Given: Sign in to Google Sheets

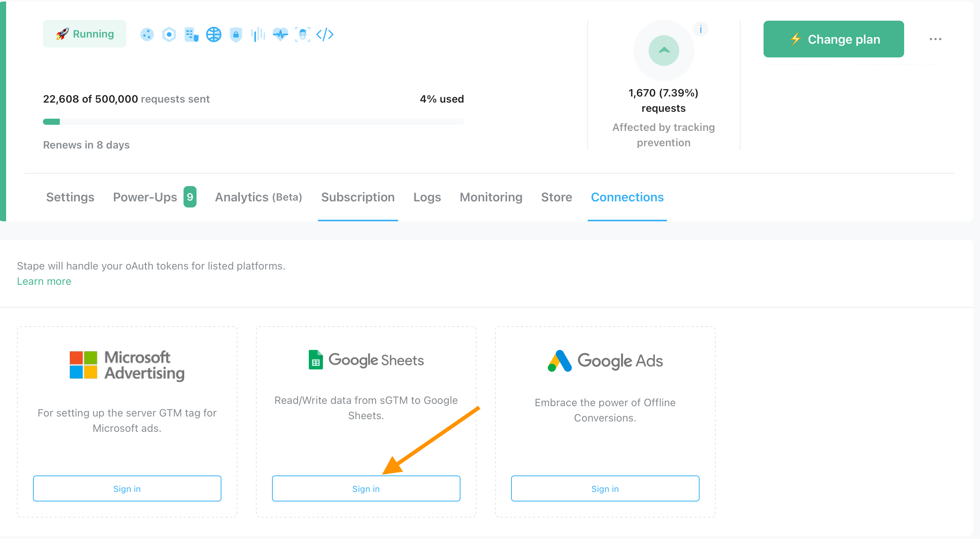Looking at the screenshot, I should coord(366,488).
